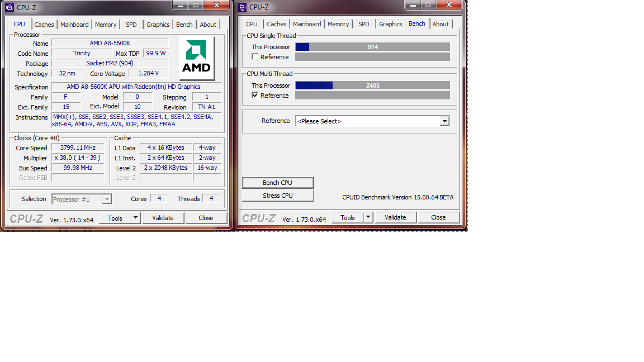Minimize the left CPU-Z window
The width and height of the screenshot is (644, 362).
pos(181,6)
